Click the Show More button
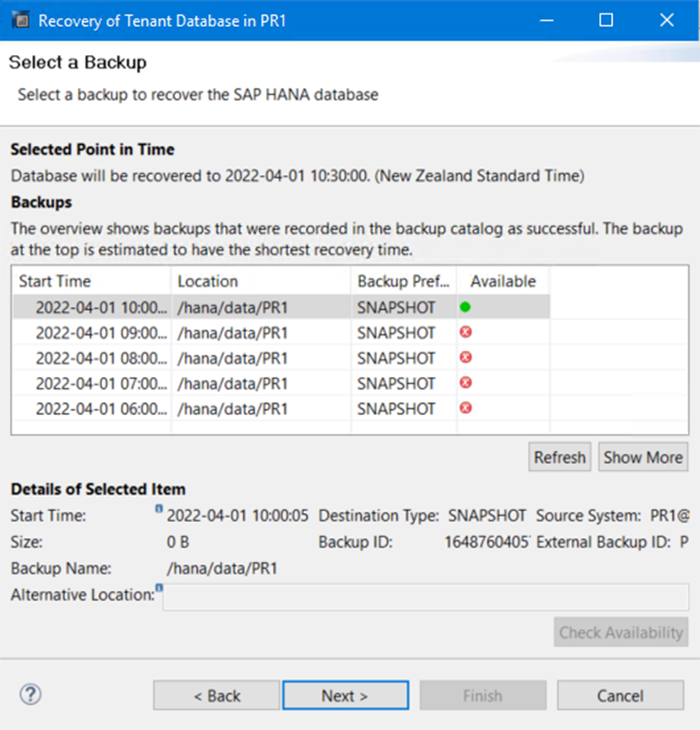Screen dimensions: 700x730 [643, 457]
